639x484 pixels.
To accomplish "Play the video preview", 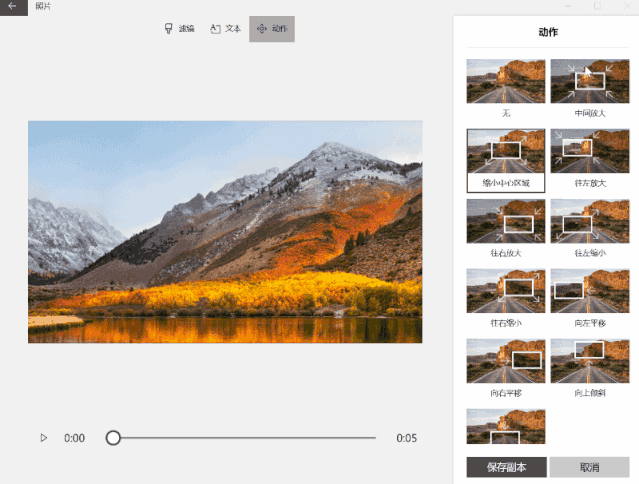I will click(x=44, y=438).
